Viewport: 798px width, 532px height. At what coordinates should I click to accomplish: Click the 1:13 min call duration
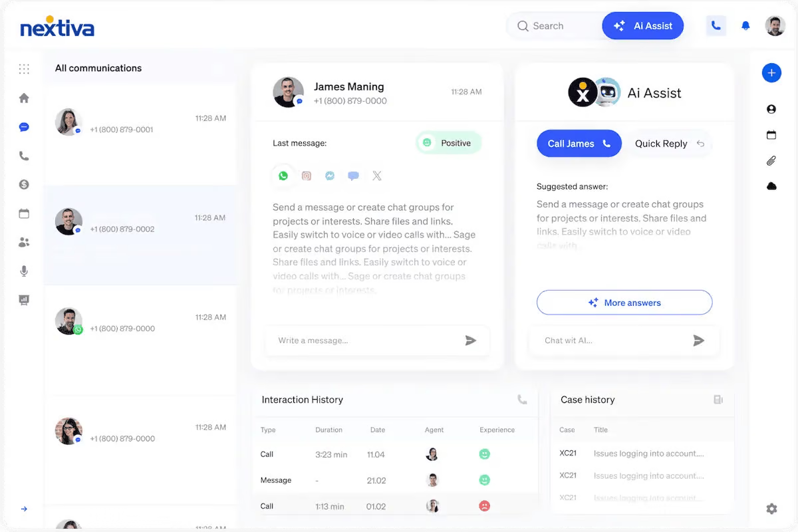330,507
